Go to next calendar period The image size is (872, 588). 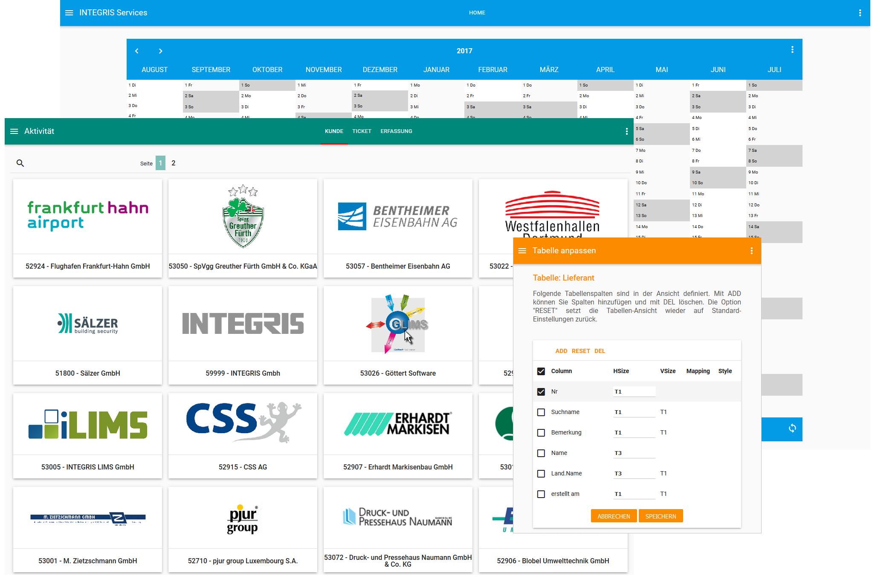160,51
